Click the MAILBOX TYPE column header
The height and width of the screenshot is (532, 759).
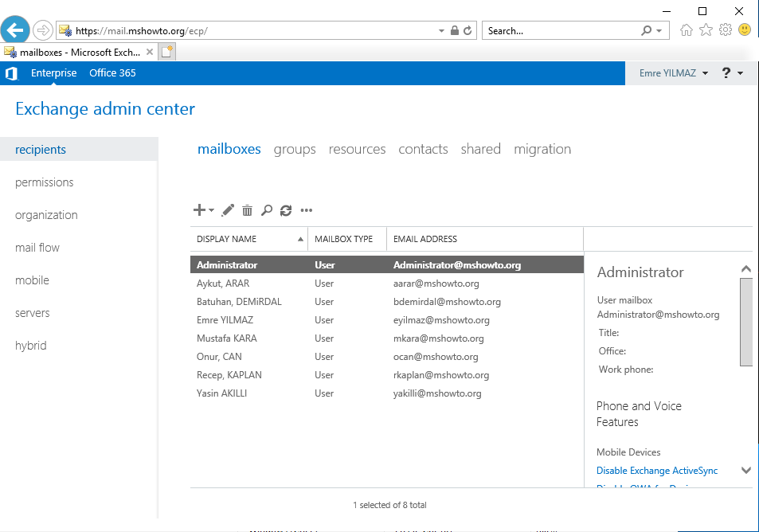pyautogui.click(x=347, y=239)
